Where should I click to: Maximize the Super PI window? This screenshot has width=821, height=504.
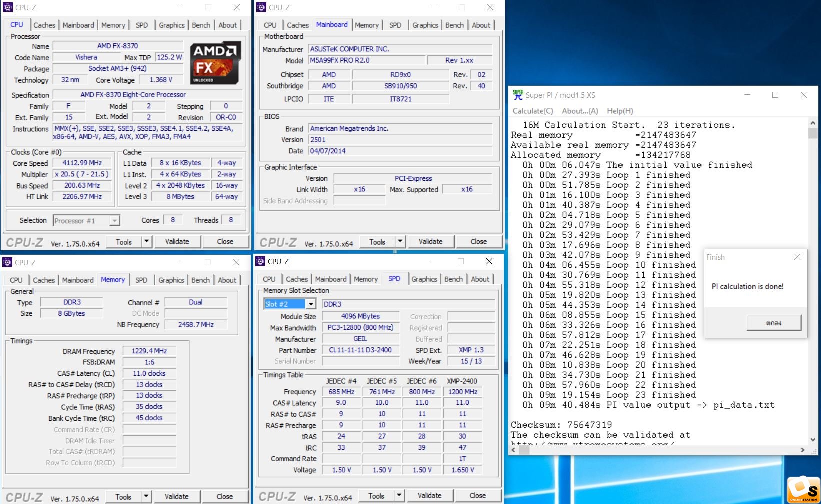coord(775,95)
